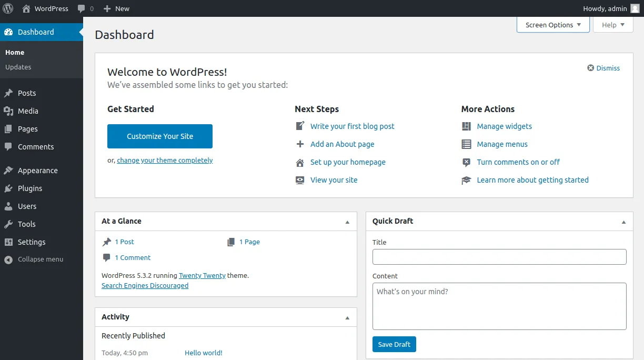The width and height of the screenshot is (644, 360).
Task: Open the Appearance menu label
Action: click(38, 171)
